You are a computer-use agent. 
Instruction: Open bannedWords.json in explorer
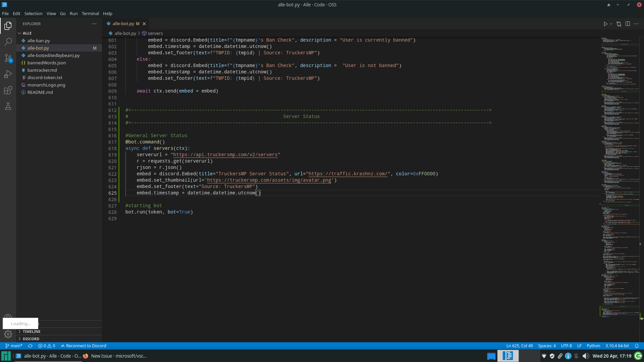pos(47,63)
